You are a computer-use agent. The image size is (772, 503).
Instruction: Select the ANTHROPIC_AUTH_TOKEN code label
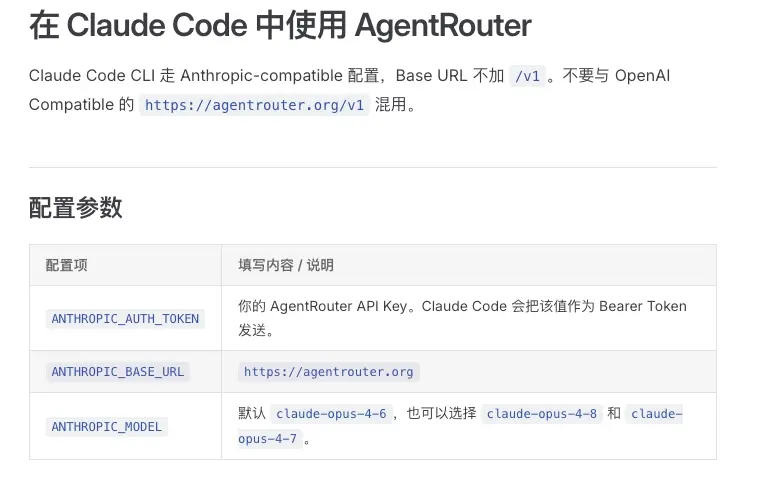125,318
